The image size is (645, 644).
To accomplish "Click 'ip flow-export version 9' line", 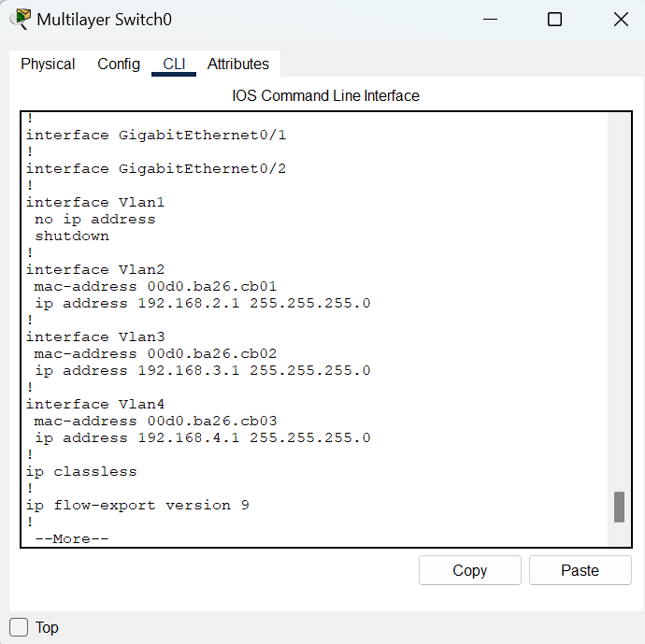I will (x=137, y=506).
